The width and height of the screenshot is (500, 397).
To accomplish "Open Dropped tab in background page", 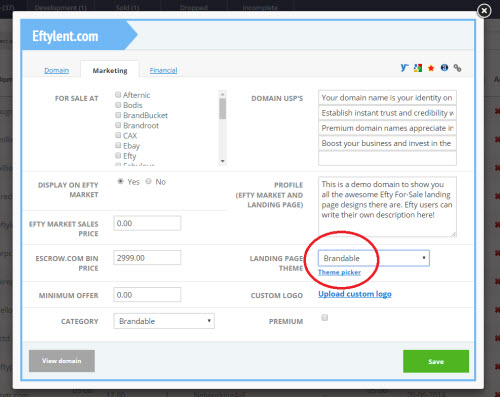I will (194, 7).
